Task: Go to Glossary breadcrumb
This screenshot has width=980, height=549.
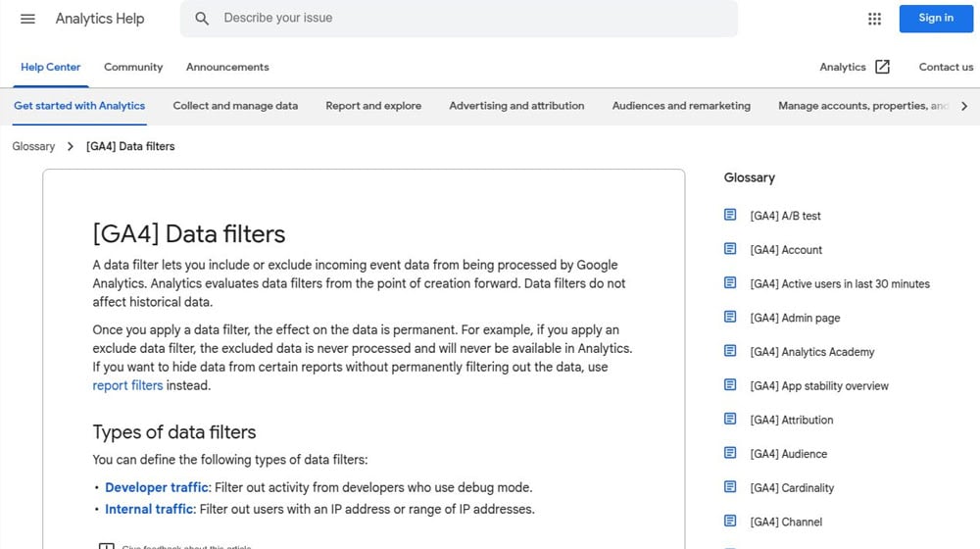Action: point(33,146)
